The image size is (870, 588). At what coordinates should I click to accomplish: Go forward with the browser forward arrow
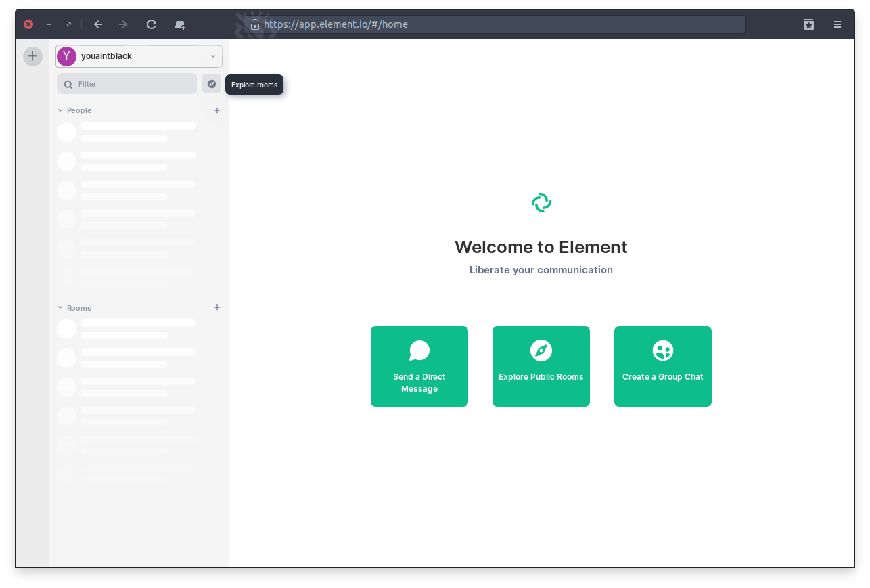[x=123, y=24]
